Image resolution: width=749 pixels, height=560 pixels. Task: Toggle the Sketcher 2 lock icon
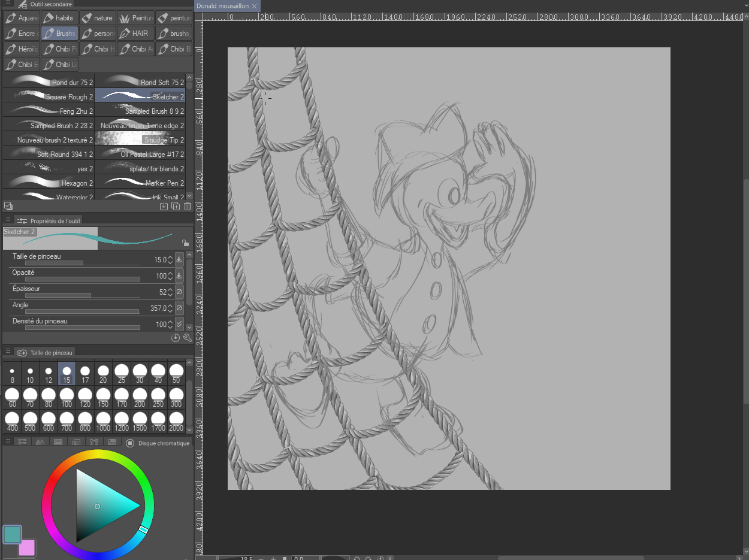click(186, 243)
